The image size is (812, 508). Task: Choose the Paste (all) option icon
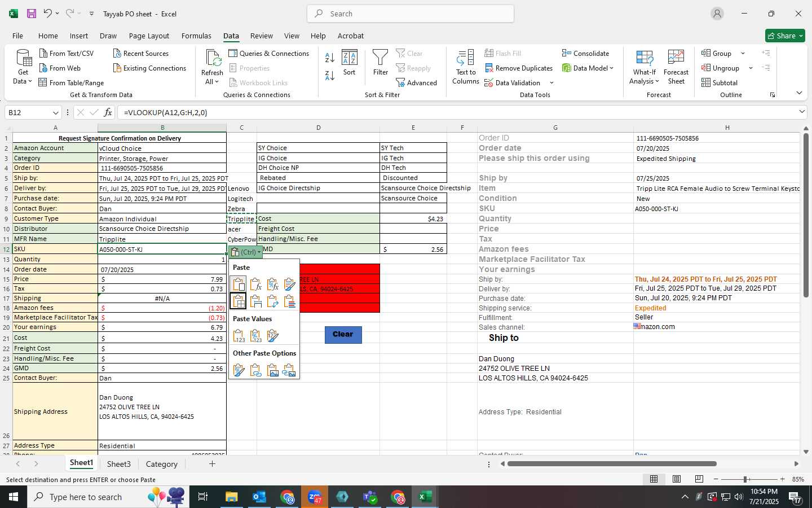(239, 284)
